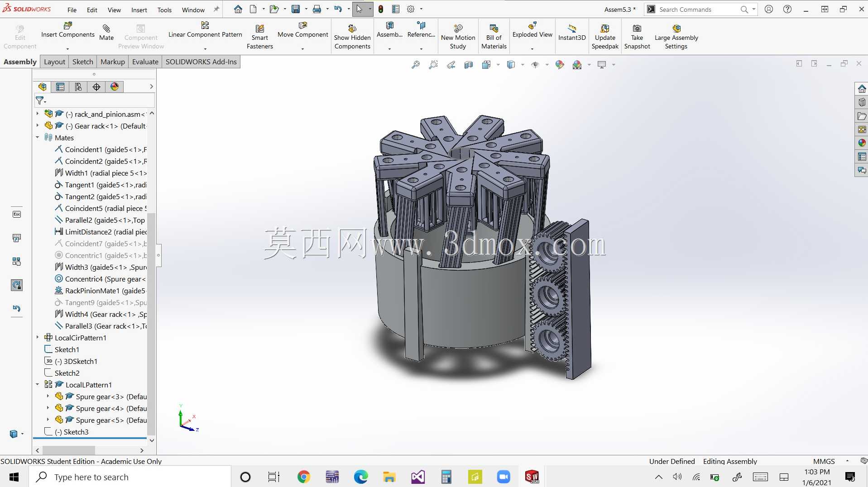868x487 pixels.
Task: Open the Exploded View dropdown arrow
Action: tap(532, 49)
